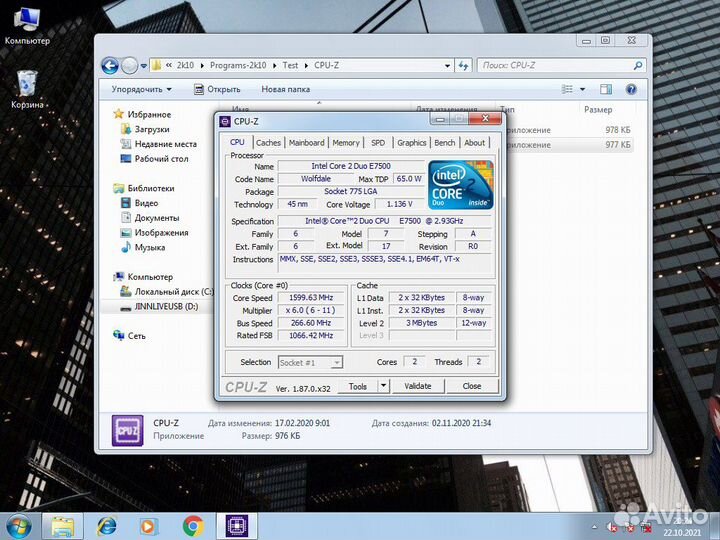Click the CPU-Z title bar icon

coord(225,122)
